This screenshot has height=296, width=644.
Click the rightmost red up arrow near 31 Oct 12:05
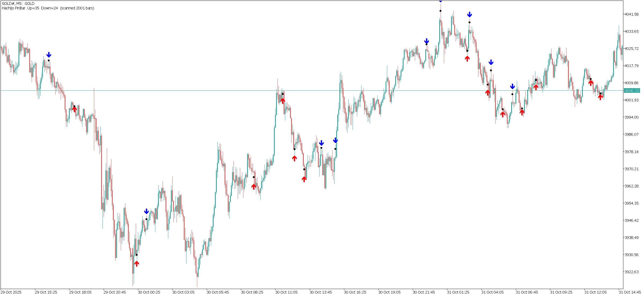600,97
